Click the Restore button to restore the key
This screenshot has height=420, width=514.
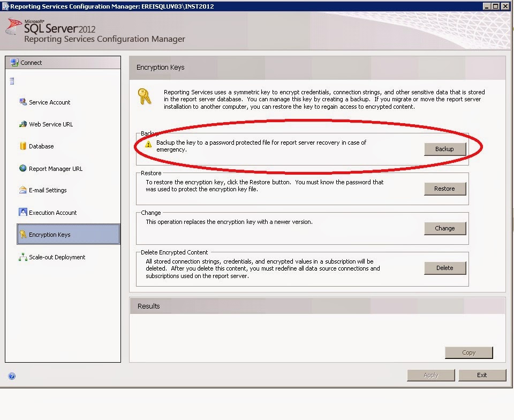point(445,189)
